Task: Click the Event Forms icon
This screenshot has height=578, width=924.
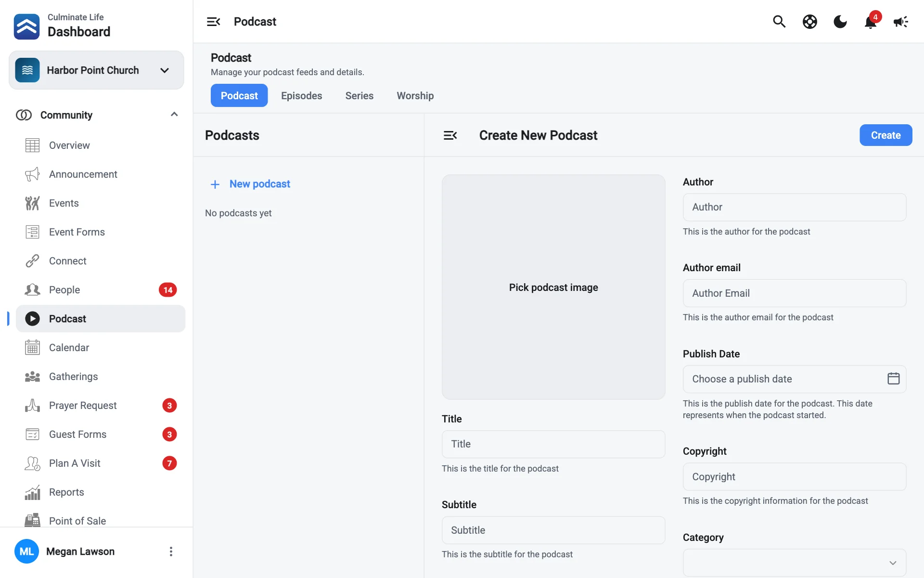Action: click(x=32, y=232)
